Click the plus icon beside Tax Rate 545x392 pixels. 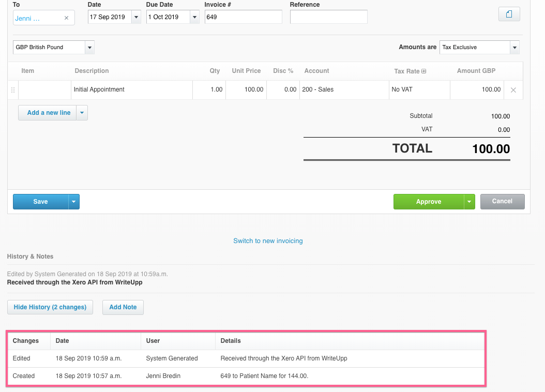point(424,71)
